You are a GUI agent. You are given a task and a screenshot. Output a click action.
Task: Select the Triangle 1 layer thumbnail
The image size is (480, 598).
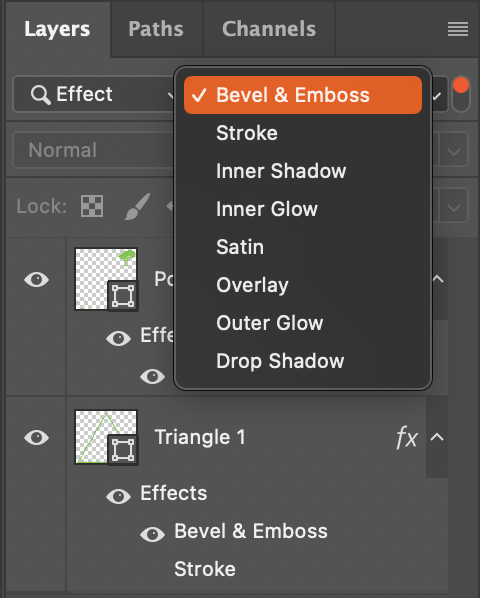pos(106,437)
